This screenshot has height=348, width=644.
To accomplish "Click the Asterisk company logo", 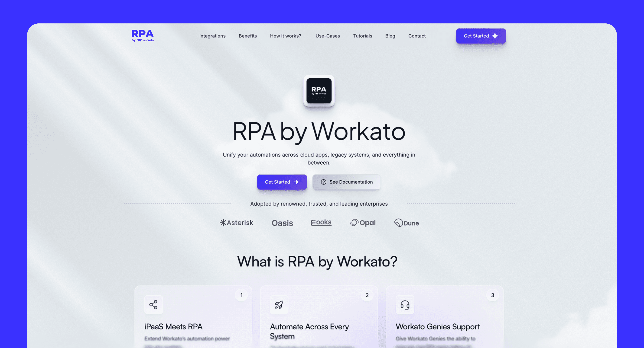I will [237, 223].
